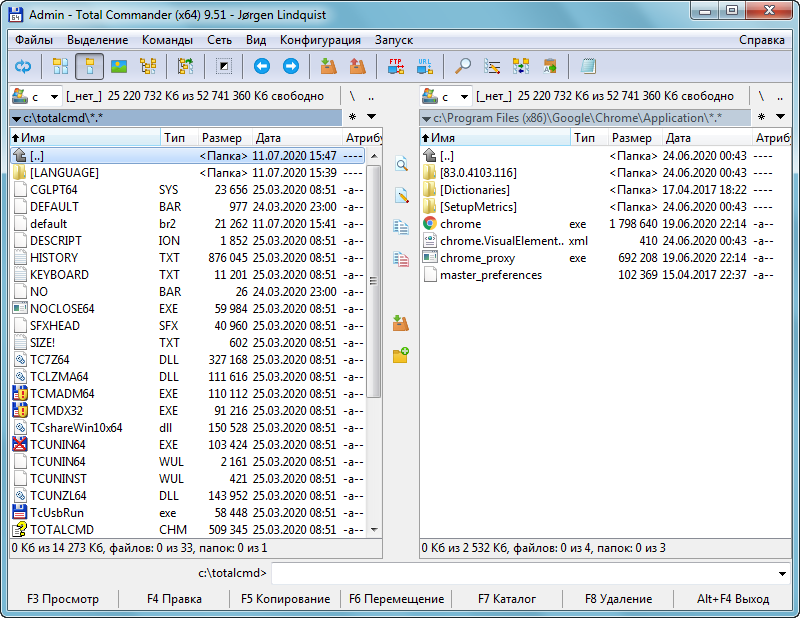Click the pack files toolbar icon
800x618 pixels.
click(329, 66)
